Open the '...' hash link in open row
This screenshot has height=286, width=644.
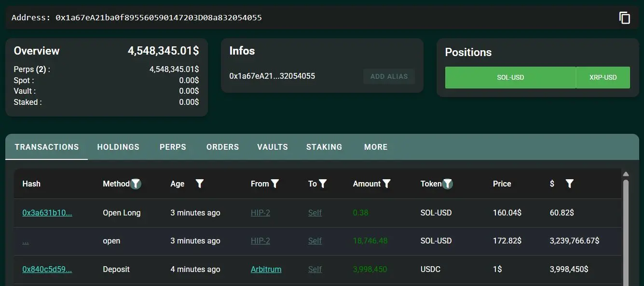coord(26,241)
